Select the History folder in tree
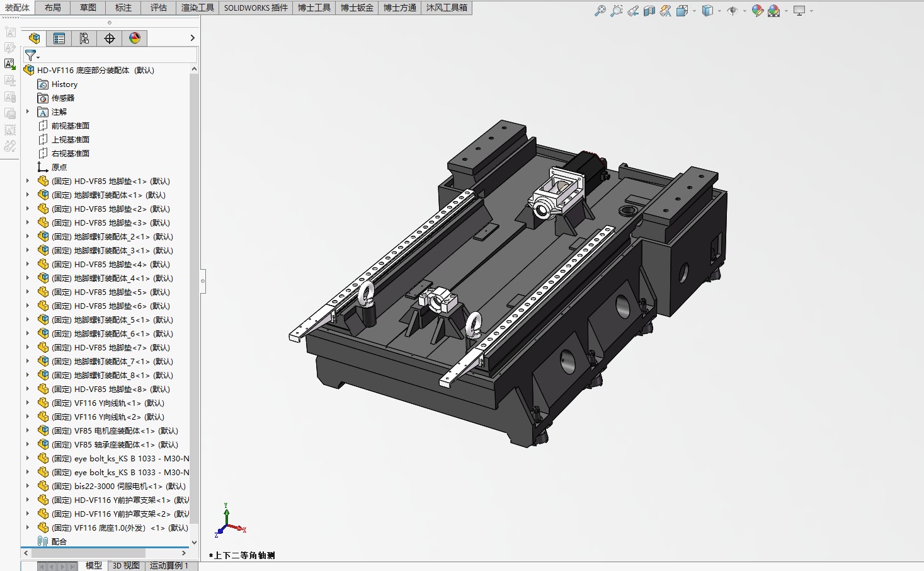This screenshot has width=924, height=571. pos(57,84)
